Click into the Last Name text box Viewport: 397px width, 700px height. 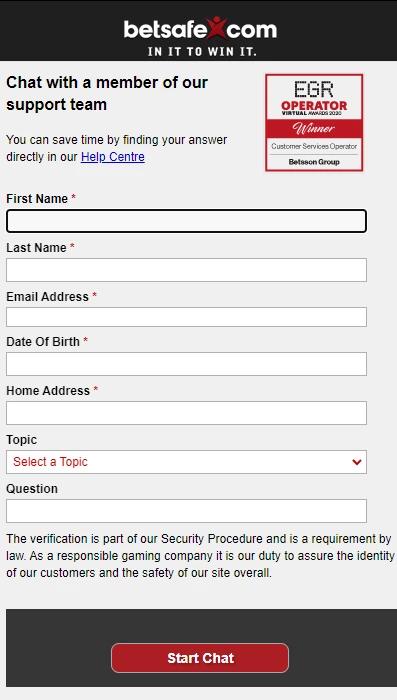coord(186,270)
